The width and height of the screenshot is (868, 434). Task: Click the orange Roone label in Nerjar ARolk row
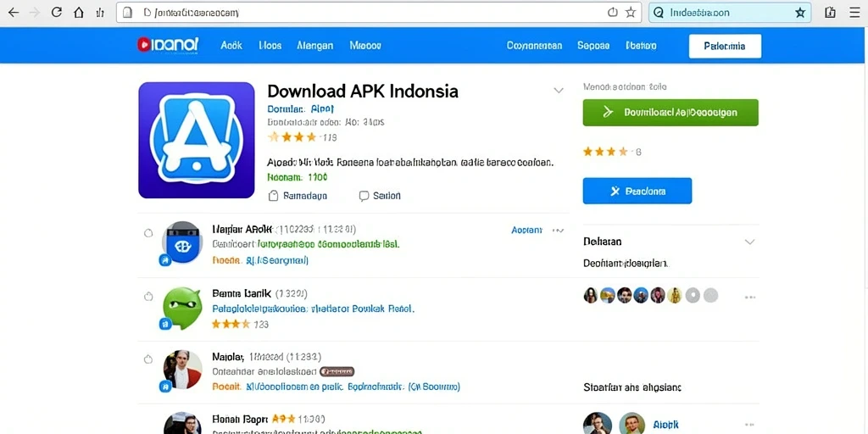pos(226,259)
